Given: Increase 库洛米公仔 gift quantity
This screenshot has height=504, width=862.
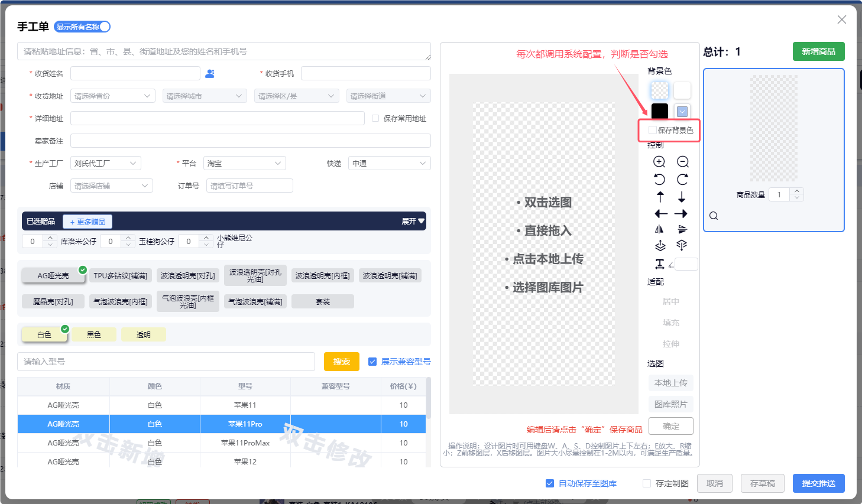Looking at the screenshot, I should click(x=50, y=238).
